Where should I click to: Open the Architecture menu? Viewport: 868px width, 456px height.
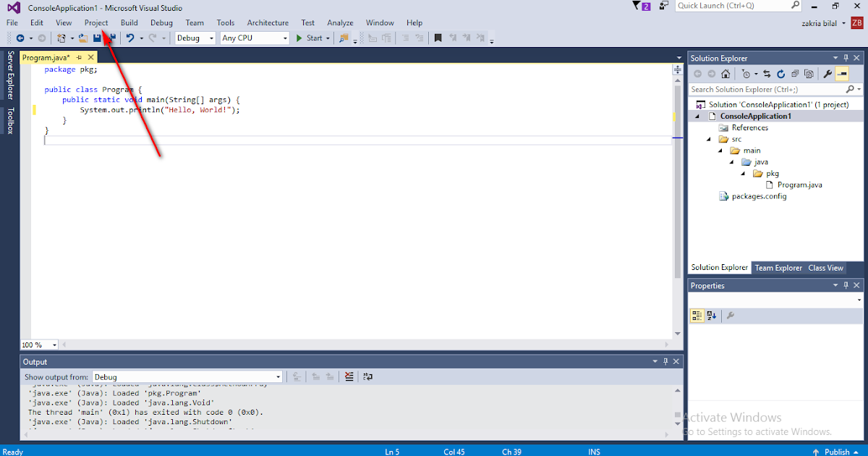(268, 22)
